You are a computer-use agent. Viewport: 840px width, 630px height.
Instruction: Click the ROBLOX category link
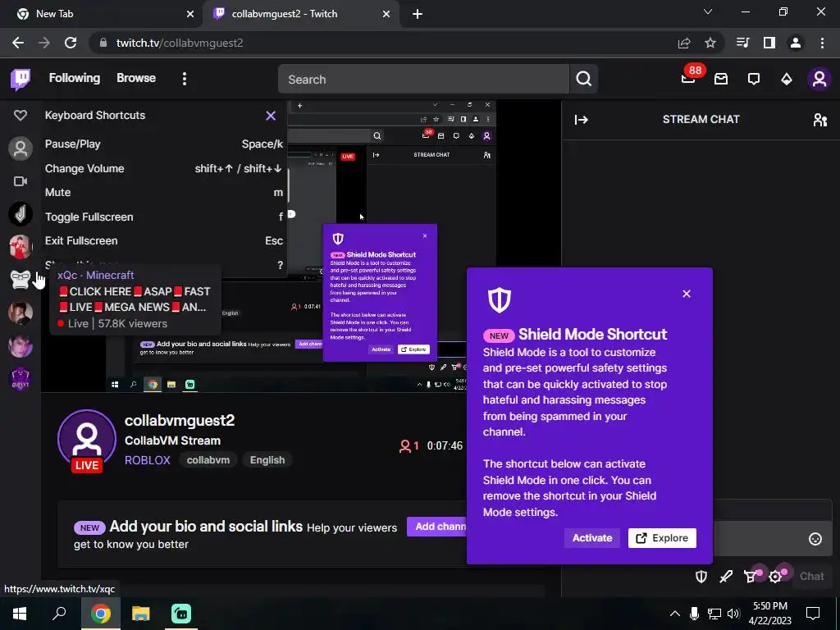(148, 460)
